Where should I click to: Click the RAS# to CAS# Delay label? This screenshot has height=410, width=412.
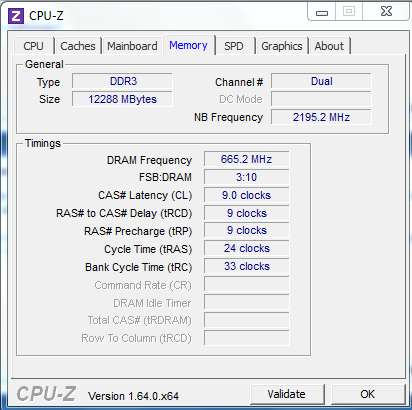[124, 213]
